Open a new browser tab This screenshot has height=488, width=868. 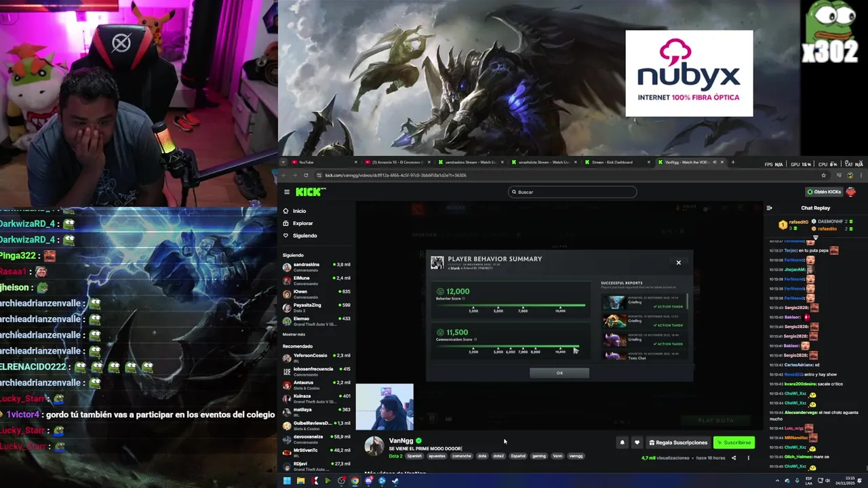[x=732, y=162]
